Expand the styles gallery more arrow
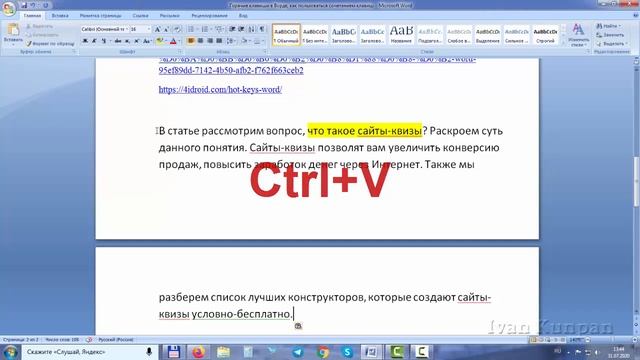The height and width of the screenshot is (360, 640). click(564, 42)
